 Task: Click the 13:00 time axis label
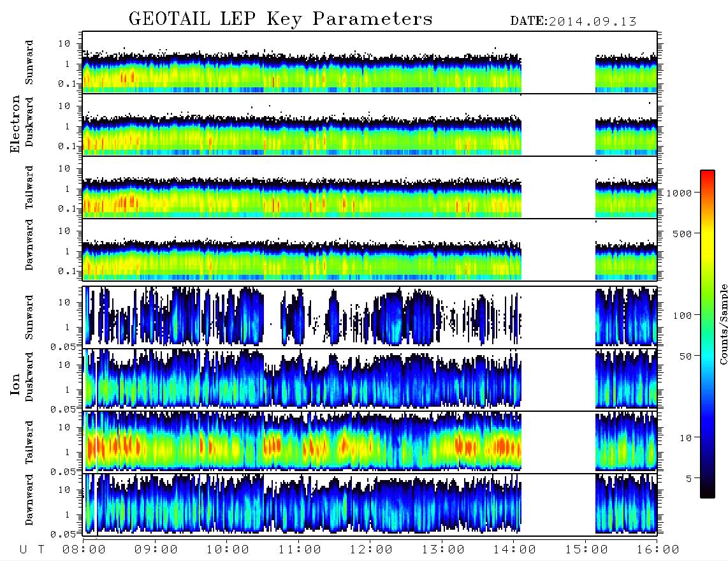pyautogui.click(x=443, y=550)
